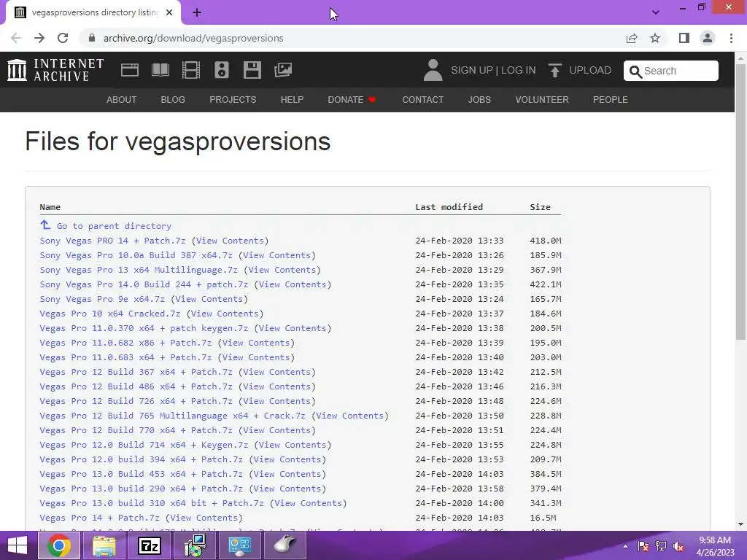The height and width of the screenshot is (560, 747).
Task: Reload the page in Chrome
Action: 63,38
